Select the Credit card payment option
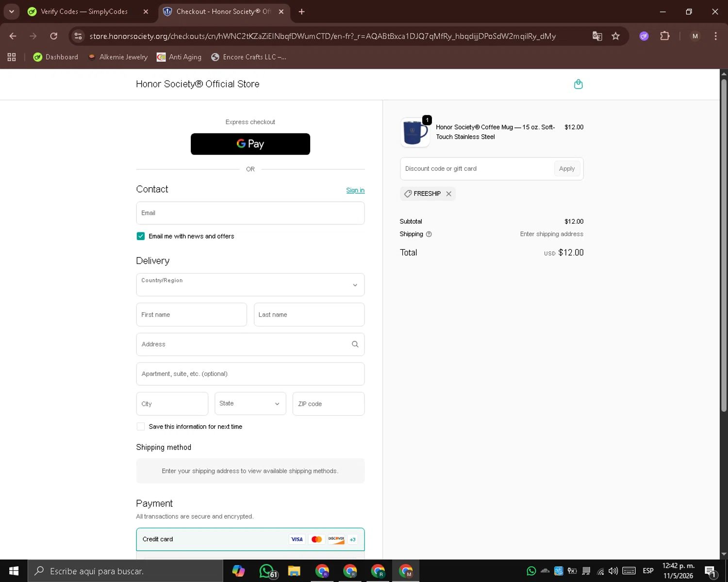 click(250, 539)
